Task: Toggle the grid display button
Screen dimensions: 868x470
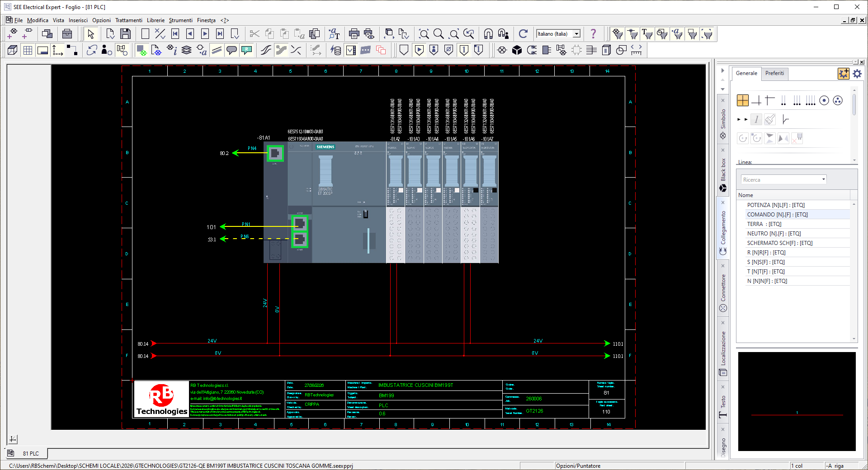Action: click(x=28, y=50)
